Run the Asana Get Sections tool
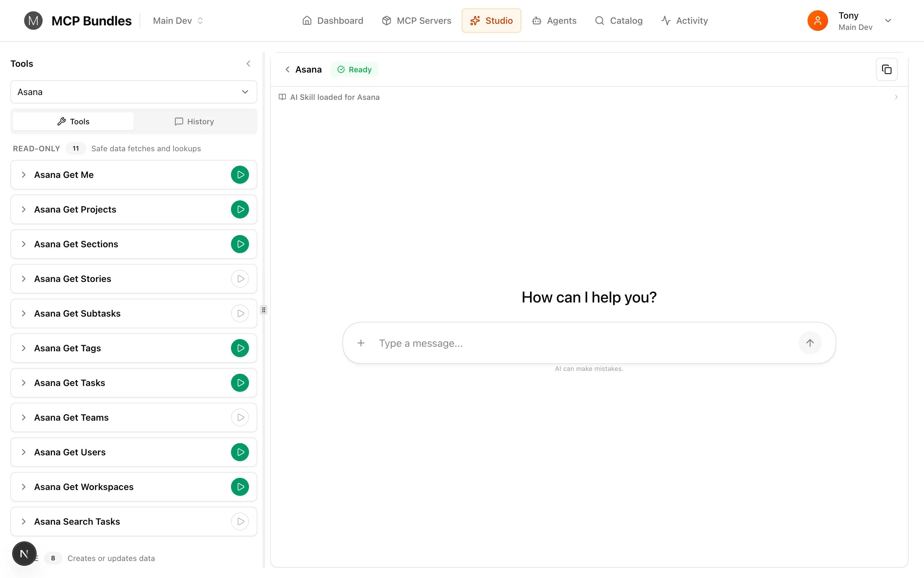 [x=240, y=244]
